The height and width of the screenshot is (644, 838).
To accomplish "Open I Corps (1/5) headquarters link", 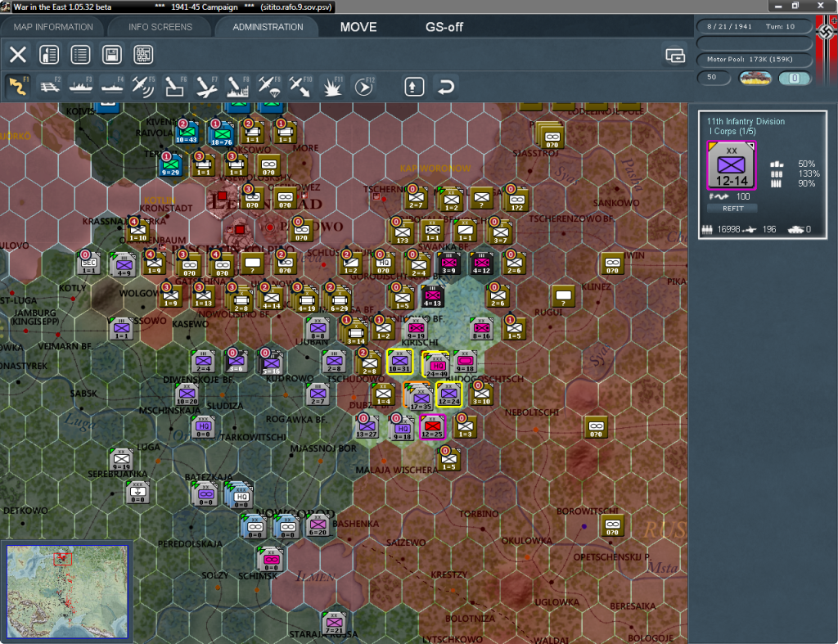I will pos(731,132).
